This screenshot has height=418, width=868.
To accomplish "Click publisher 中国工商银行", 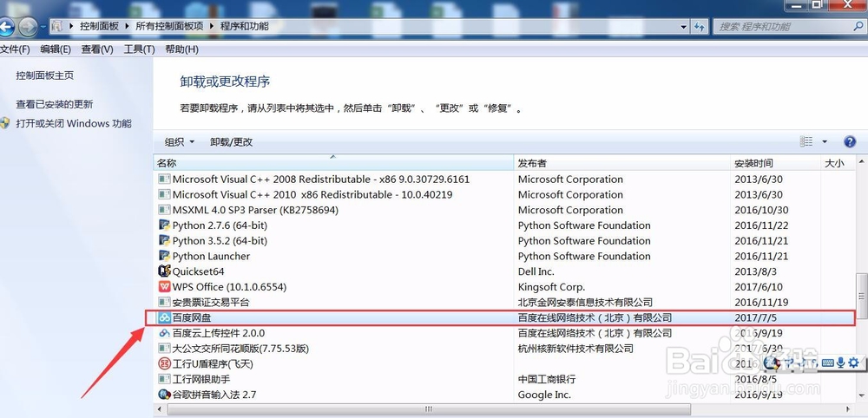I will pos(546,379).
